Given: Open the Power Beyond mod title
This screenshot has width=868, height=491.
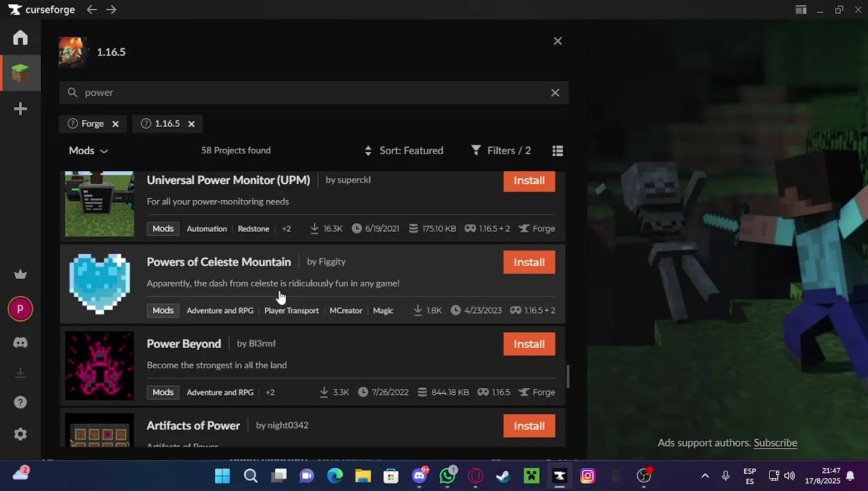Looking at the screenshot, I should click(184, 344).
